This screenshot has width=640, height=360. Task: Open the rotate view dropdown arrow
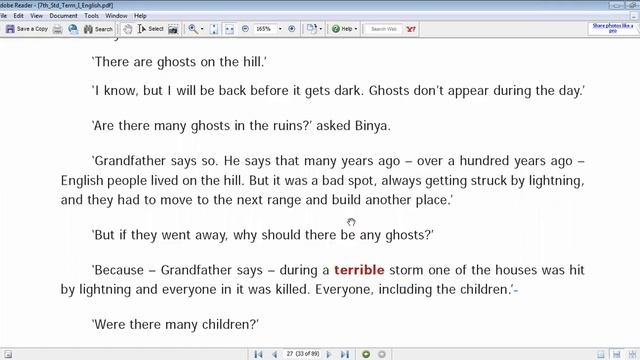tap(320, 29)
